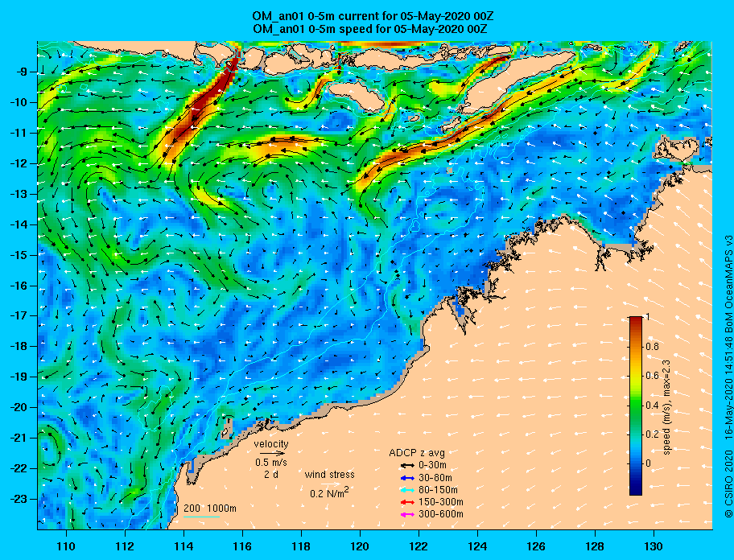The height and width of the screenshot is (560, 734).
Task: Click the white wind stress reference arrow
Action: coord(331,484)
